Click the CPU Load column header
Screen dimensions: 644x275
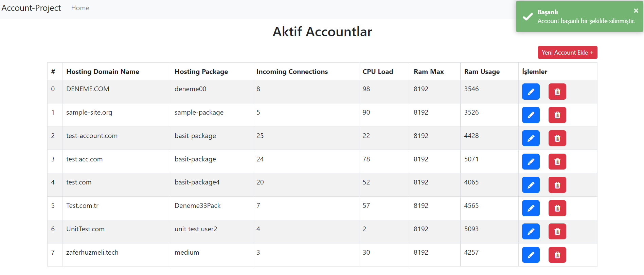pos(378,72)
